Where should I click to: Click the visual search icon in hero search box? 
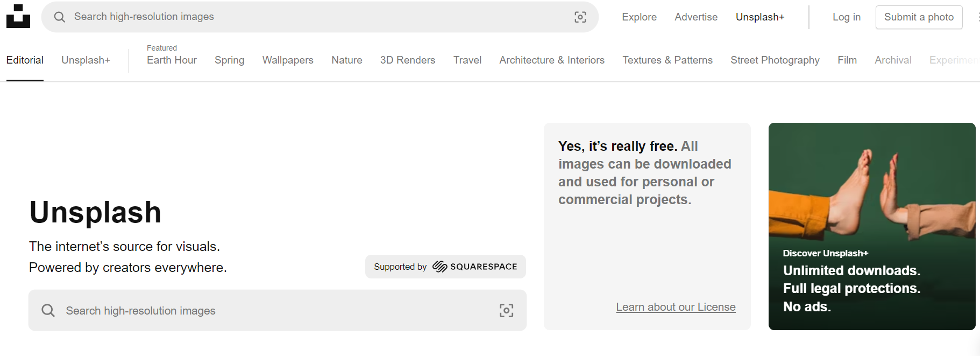(x=506, y=310)
